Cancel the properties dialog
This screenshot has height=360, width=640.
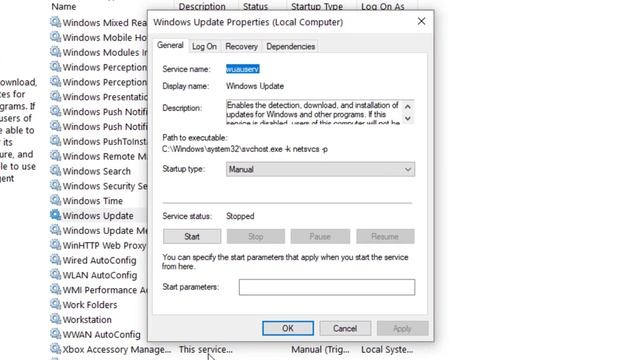[x=345, y=328]
